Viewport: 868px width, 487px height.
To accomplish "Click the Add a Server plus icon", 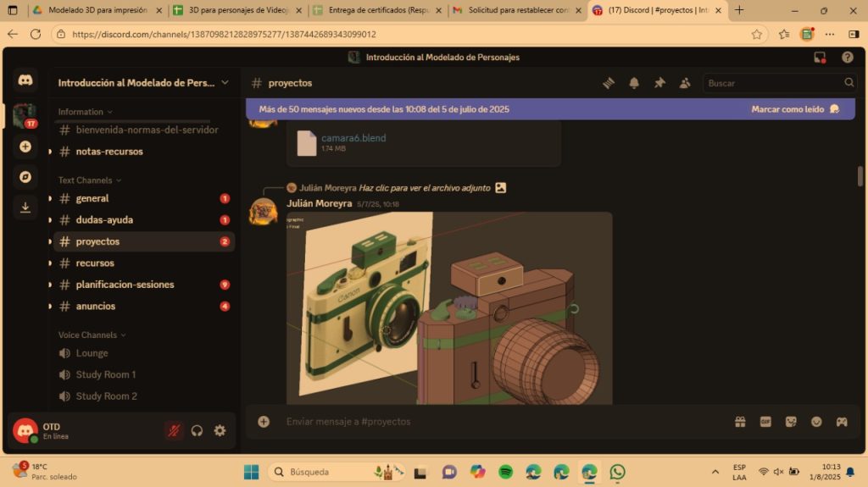I will pos(25,147).
